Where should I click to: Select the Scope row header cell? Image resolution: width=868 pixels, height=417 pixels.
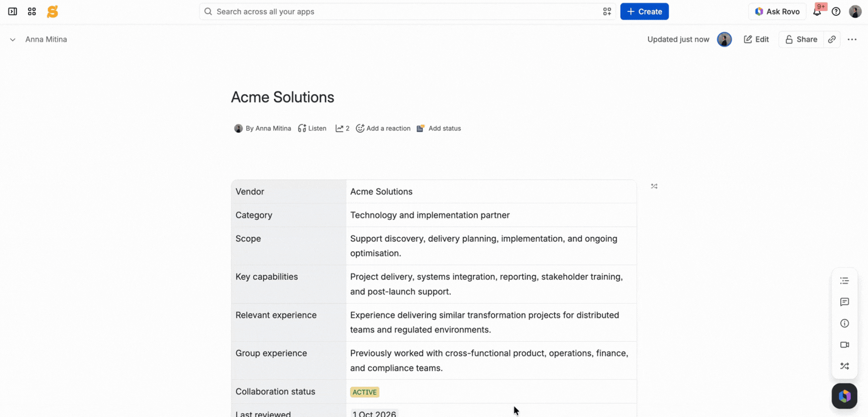289,246
